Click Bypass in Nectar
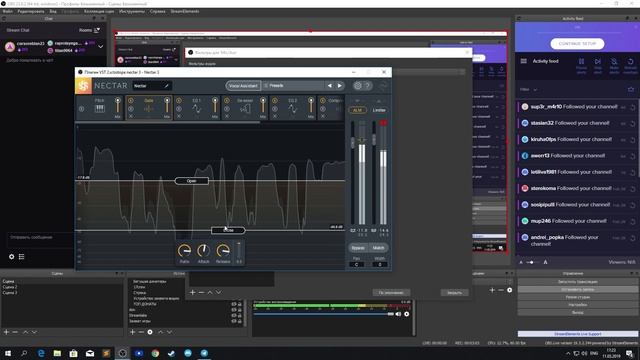The width and height of the screenshot is (640, 360). tap(358, 248)
